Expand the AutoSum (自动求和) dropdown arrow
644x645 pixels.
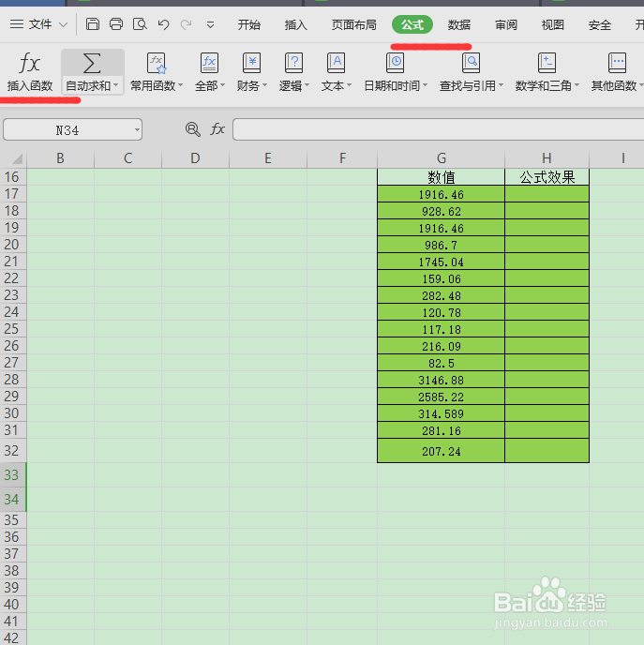(116, 85)
